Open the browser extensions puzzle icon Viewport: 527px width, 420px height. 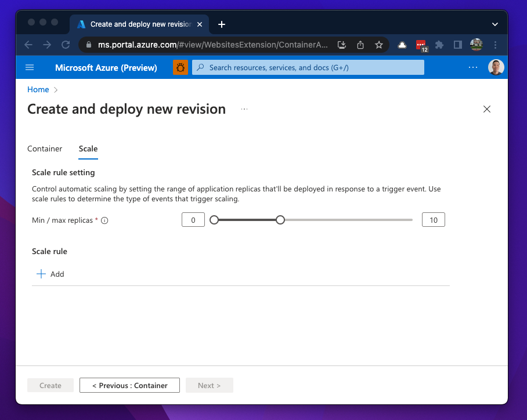pos(439,45)
